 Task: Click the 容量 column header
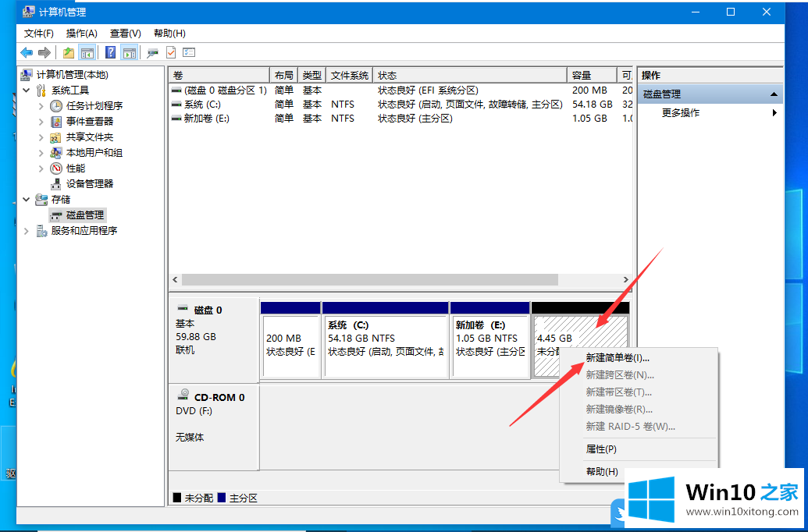click(592, 75)
